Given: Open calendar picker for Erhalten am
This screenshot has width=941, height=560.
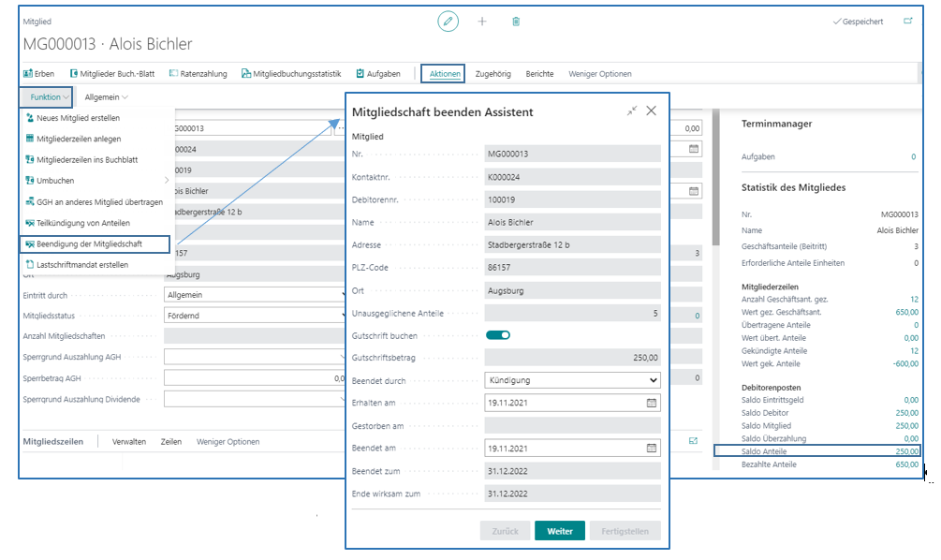Looking at the screenshot, I should click(x=652, y=403).
